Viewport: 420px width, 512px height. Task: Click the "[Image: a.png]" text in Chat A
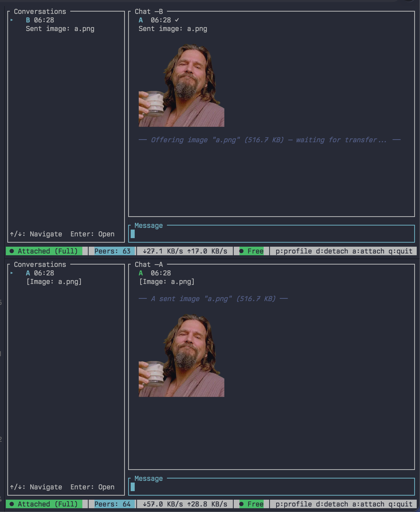[167, 282]
